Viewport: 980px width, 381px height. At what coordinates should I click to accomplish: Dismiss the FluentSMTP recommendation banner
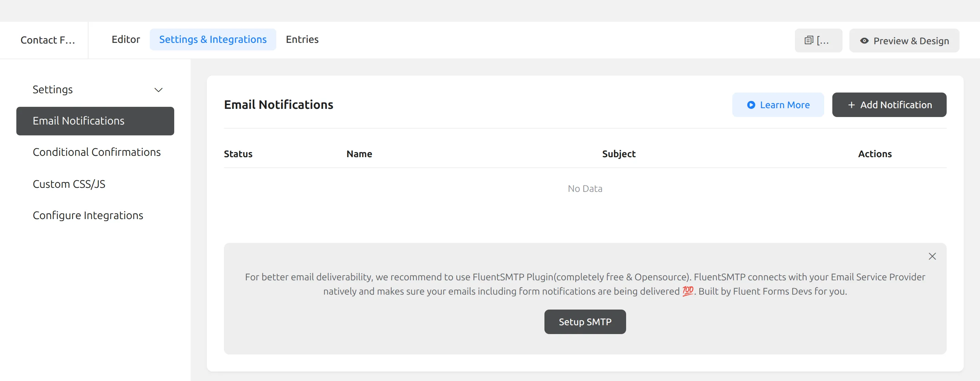tap(932, 256)
